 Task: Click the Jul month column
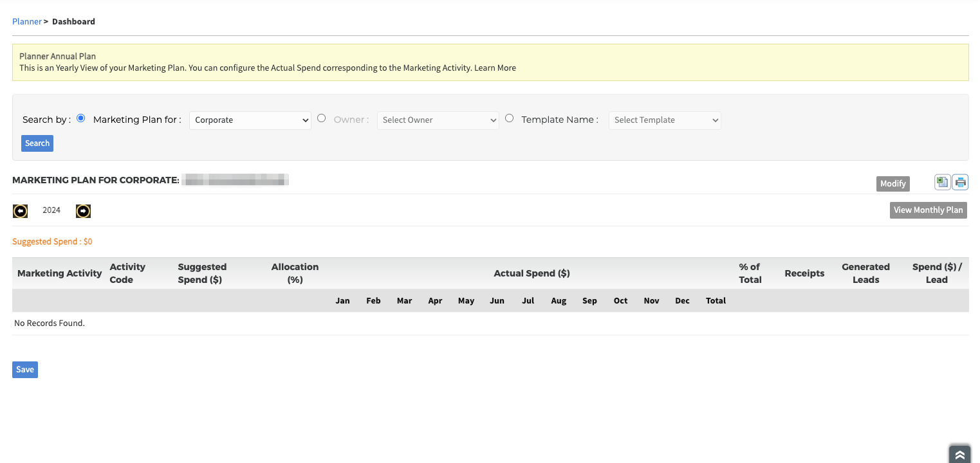tap(528, 301)
